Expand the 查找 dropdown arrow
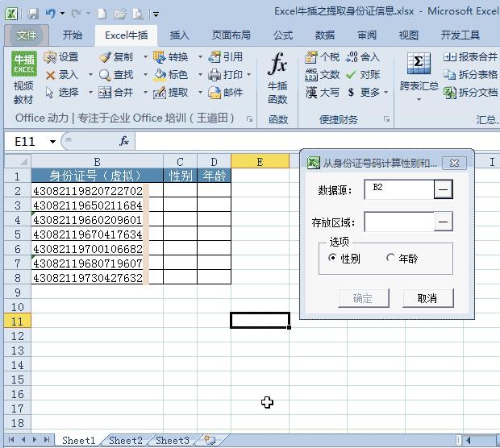 pyautogui.click(x=145, y=75)
